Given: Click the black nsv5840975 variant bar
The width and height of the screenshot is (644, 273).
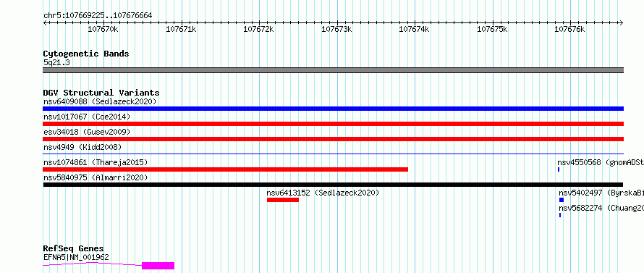Looking at the screenshot, I should click(x=333, y=185).
